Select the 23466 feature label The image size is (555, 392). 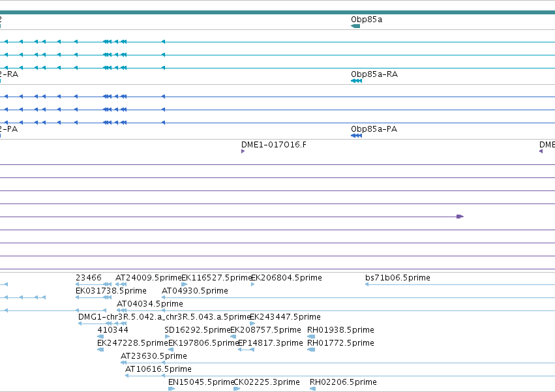point(89,278)
